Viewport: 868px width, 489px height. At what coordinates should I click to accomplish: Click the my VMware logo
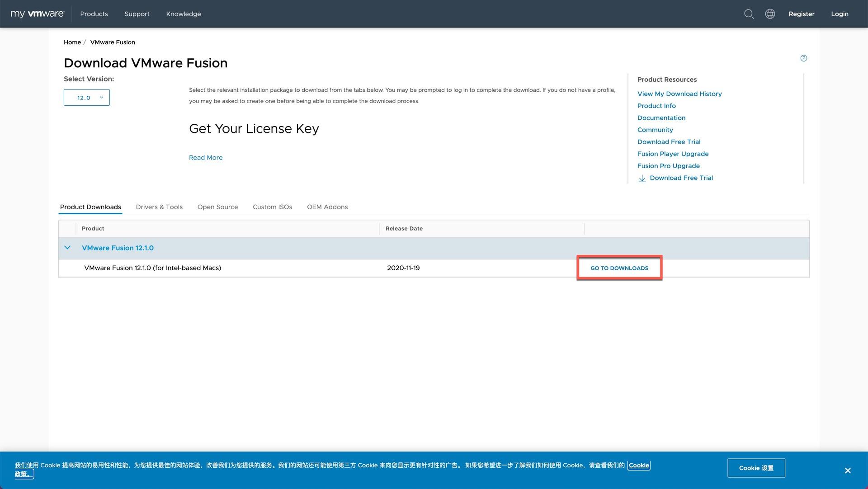tap(38, 14)
